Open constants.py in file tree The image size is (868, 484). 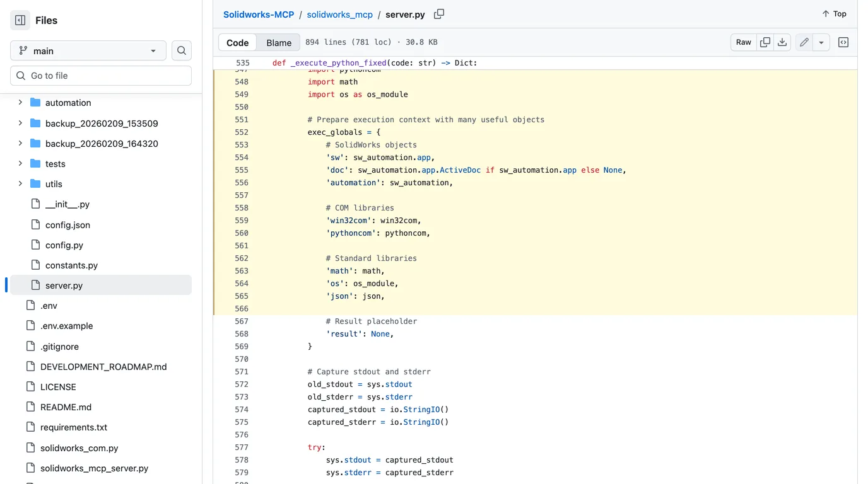tap(71, 265)
